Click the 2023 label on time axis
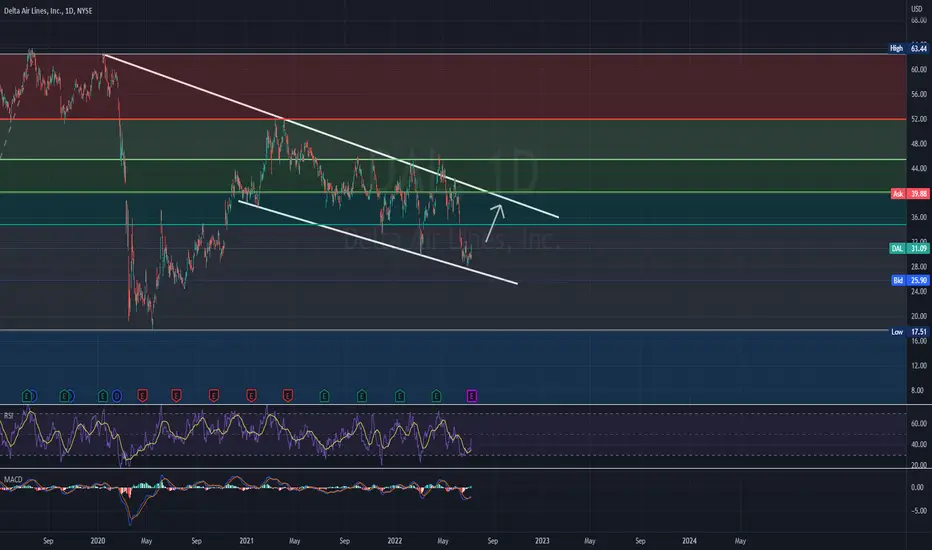The height and width of the screenshot is (550, 932). tap(542, 540)
